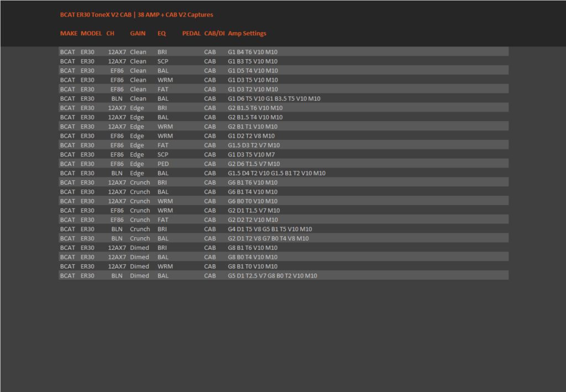Screen dimensions: 566x392
Task: Select settings 'G6 B0 T0 V10 M10'
Action: [x=252, y=201]
